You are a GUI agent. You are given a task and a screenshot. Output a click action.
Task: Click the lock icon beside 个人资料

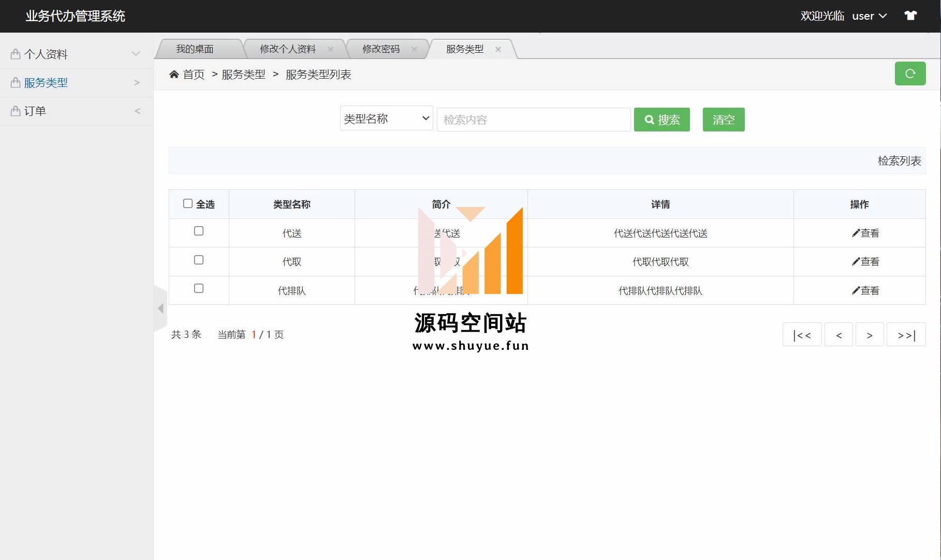pos(16,54)
